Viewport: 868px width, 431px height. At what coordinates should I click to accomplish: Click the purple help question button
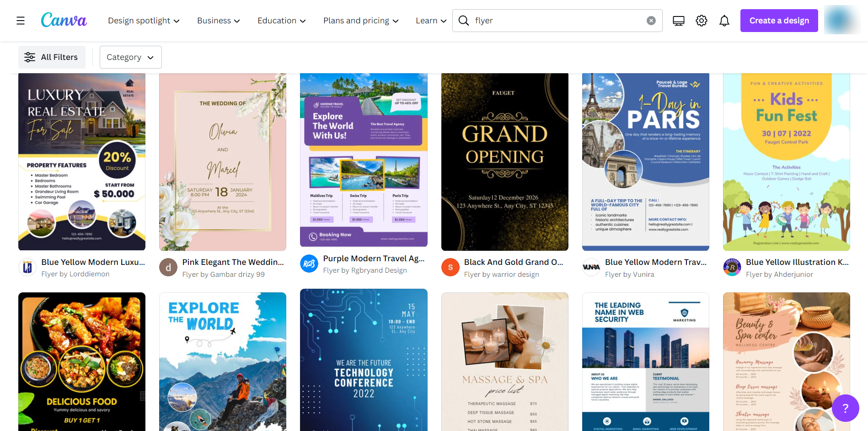(845, 408)
